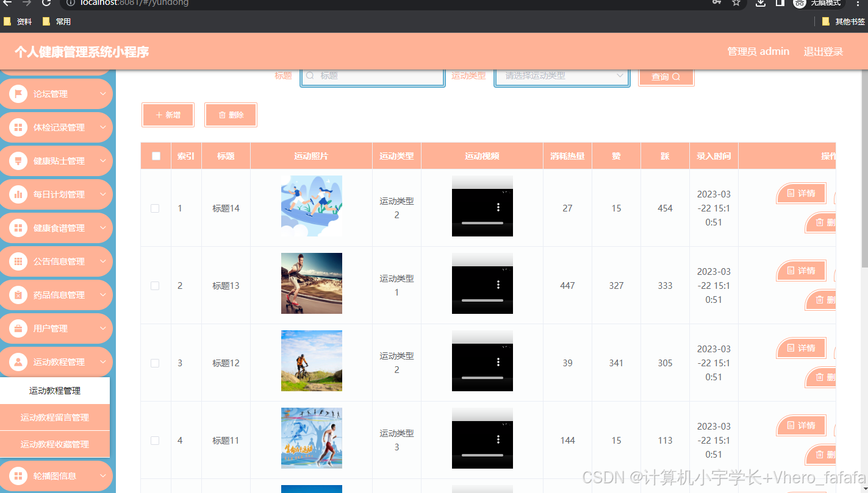This screenshot has height=493, width=868.
Task: Click the 论坛管理 flag icon
Action: [x=18, y=94]
